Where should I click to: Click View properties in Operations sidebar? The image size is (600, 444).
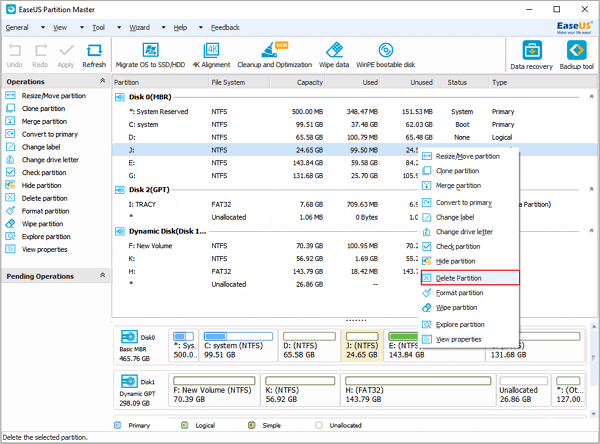pyautogui.click(x=37, y=250)
